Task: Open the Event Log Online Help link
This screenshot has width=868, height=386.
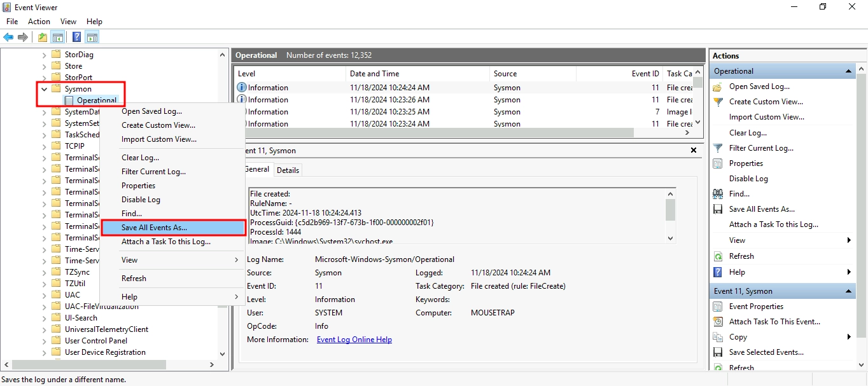Action: click(354, 340)
